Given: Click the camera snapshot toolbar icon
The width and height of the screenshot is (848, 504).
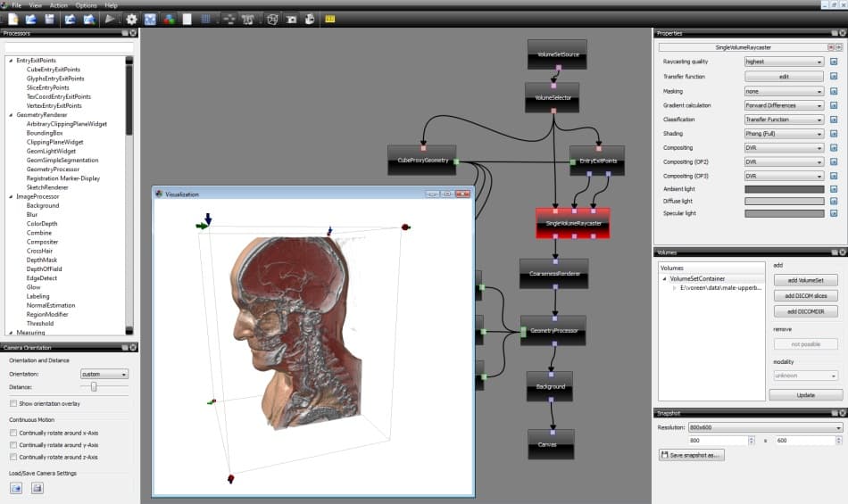Looking at the screenshot, I should coord(292,19).
